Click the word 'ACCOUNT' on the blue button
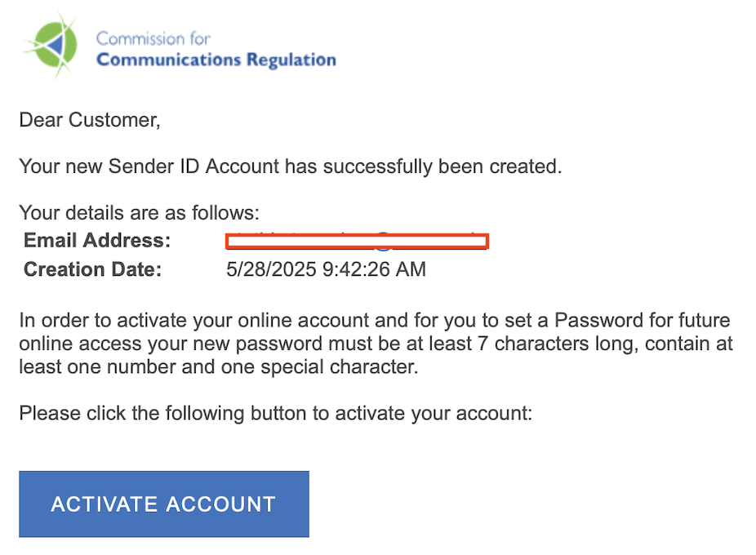Screen dimensions: 756x555 [220, 504]
